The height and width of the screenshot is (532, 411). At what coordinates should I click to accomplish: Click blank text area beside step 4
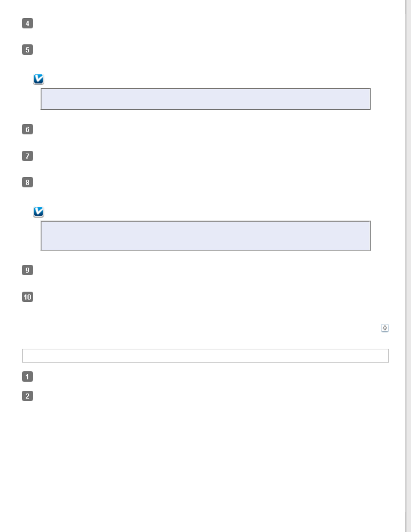tap(207, 23)
